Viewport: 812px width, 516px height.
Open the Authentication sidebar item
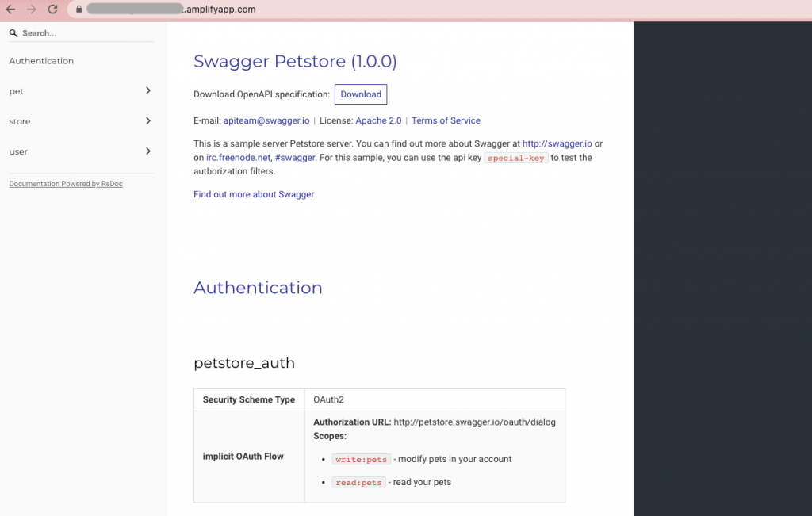[x=41, y=60]
